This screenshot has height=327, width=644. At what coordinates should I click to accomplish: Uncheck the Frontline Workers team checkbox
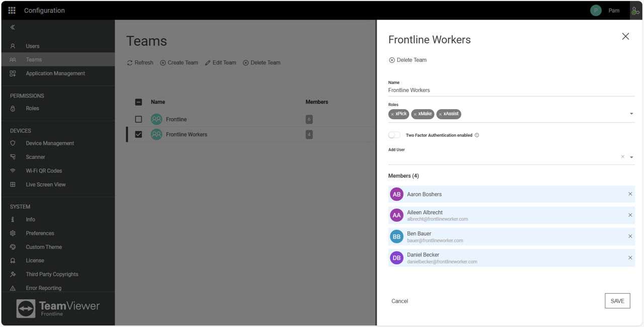139,134
